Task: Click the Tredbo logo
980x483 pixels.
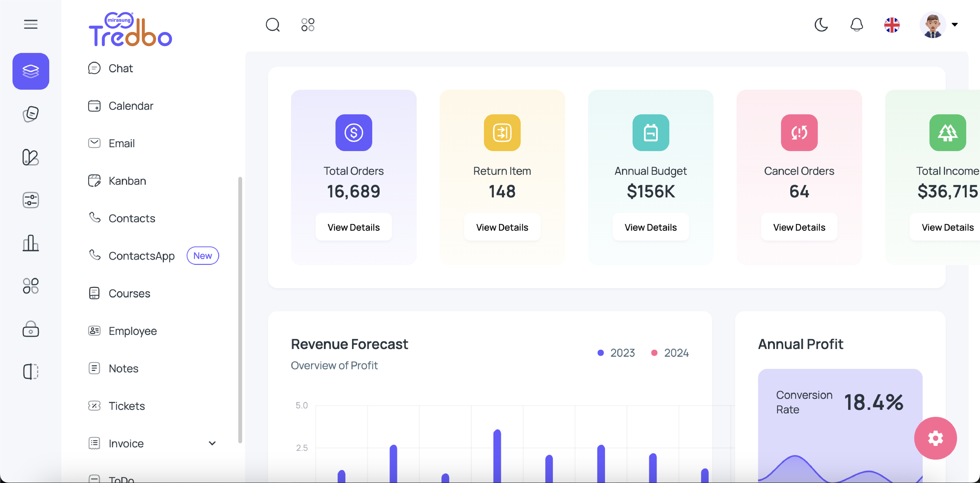Action: pyautogui.click(x=130, y=29)
